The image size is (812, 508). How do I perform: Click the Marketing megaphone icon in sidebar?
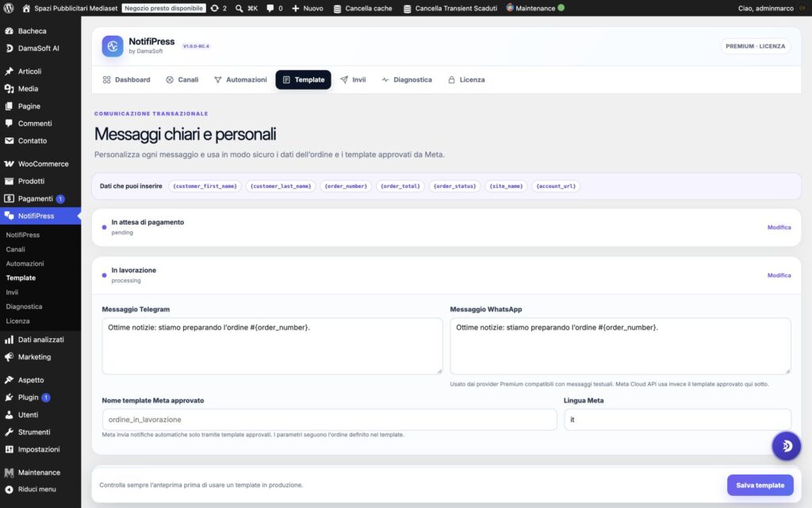tap(9, 356)
